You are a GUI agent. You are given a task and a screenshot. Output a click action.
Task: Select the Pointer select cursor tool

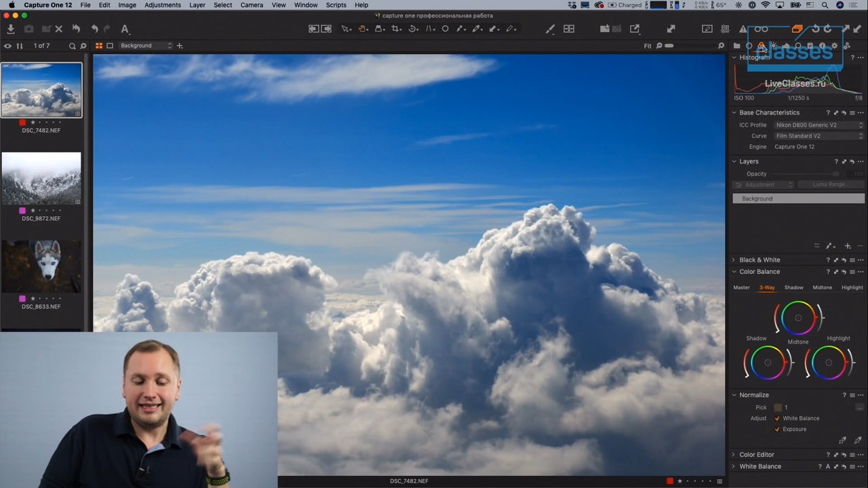pyautogui.click(x=346, y=29)
